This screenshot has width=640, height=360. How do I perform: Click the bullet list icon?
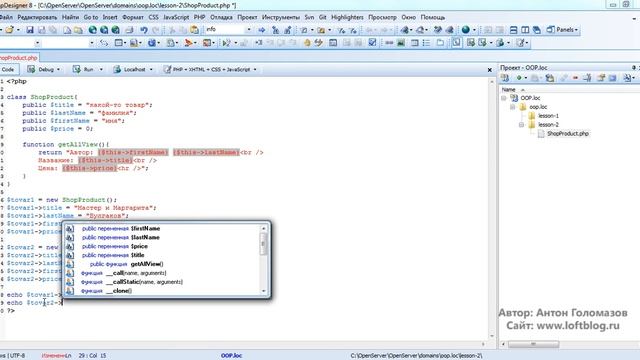click(x=426, y=43)
